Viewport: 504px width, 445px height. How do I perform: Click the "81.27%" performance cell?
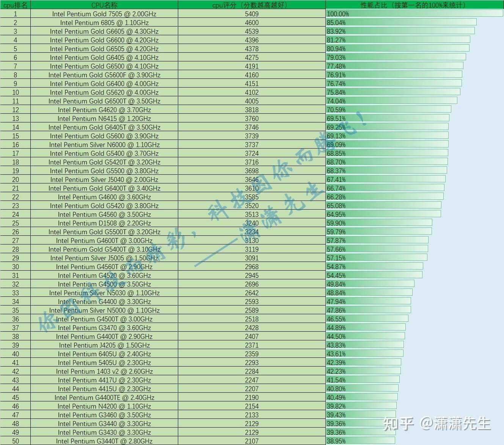tap(415, 40)
